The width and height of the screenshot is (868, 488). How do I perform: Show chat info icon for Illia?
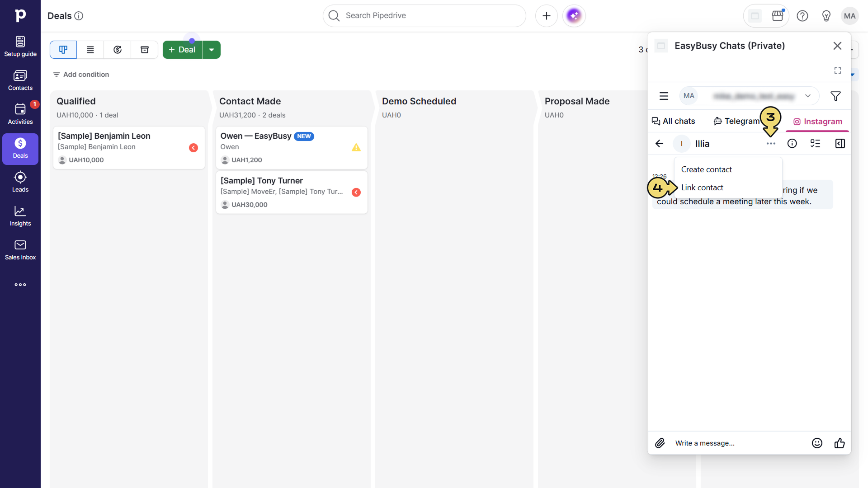pyautogui.click(x=792, y=144)
